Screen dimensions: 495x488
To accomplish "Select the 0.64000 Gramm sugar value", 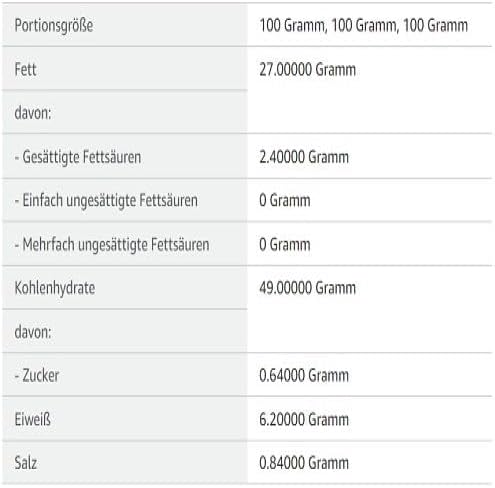I will pos(304,376).
